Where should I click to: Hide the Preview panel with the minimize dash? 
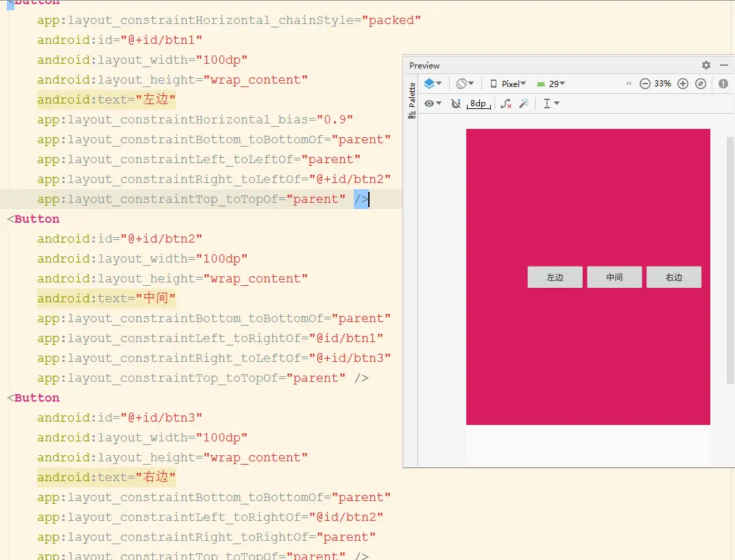point(724,65)
